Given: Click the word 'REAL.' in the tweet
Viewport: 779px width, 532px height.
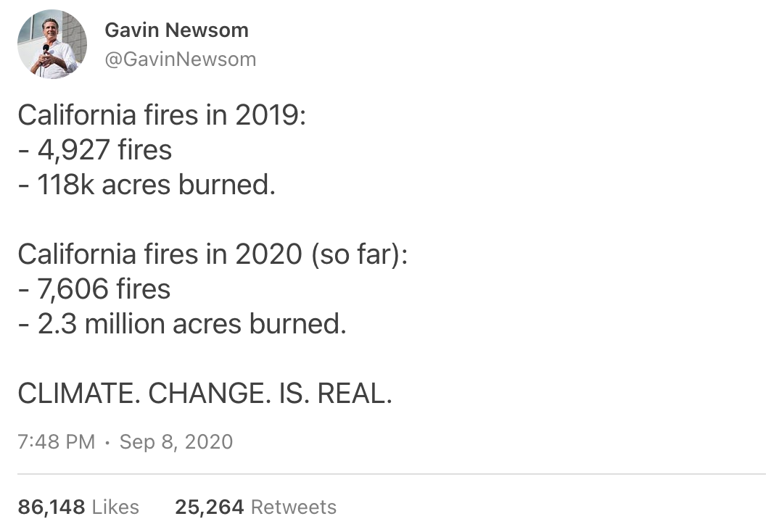Looking at the screenshot, I should (354, 394).
